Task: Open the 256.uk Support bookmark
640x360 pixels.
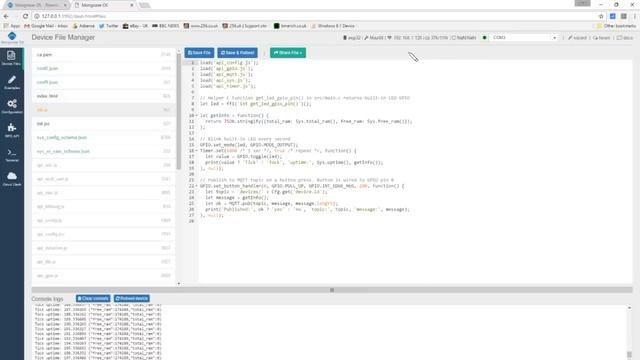Action: 244,26
